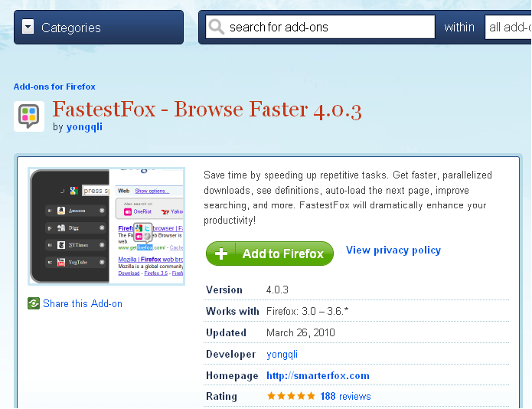Click the FastestFox - Browse Faster title
This screenshot has height=409, width=532.
tap(207, 110)
